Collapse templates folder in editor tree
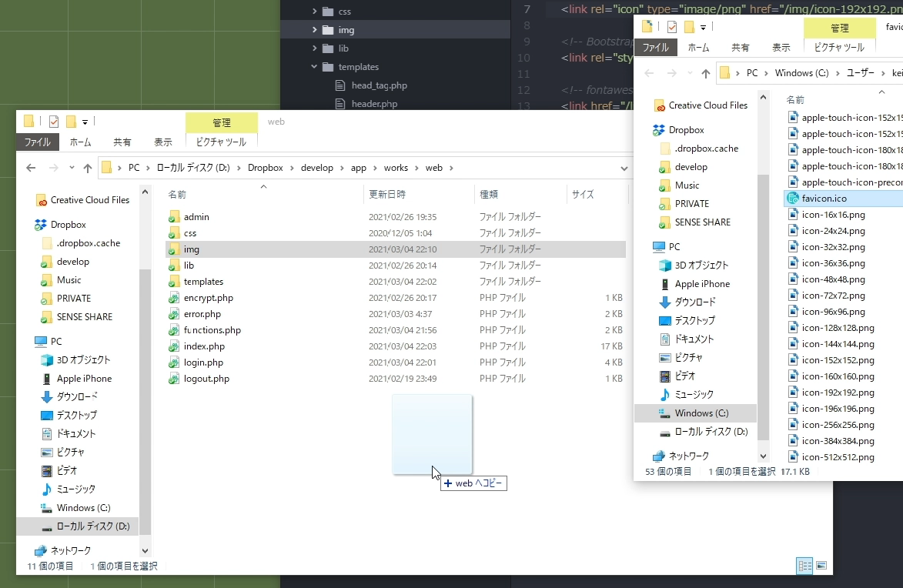This screenshot has width=903, height=588. point(314,66)
